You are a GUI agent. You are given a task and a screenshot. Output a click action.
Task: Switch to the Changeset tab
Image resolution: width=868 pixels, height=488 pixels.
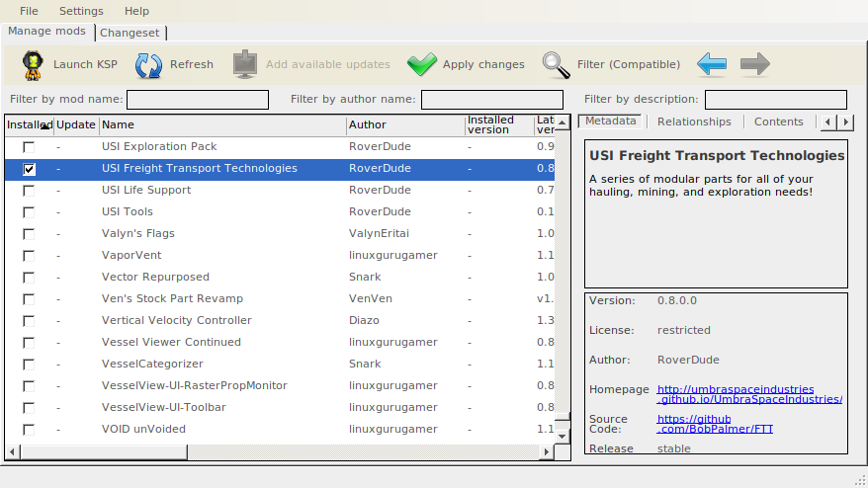click(130, 33)
